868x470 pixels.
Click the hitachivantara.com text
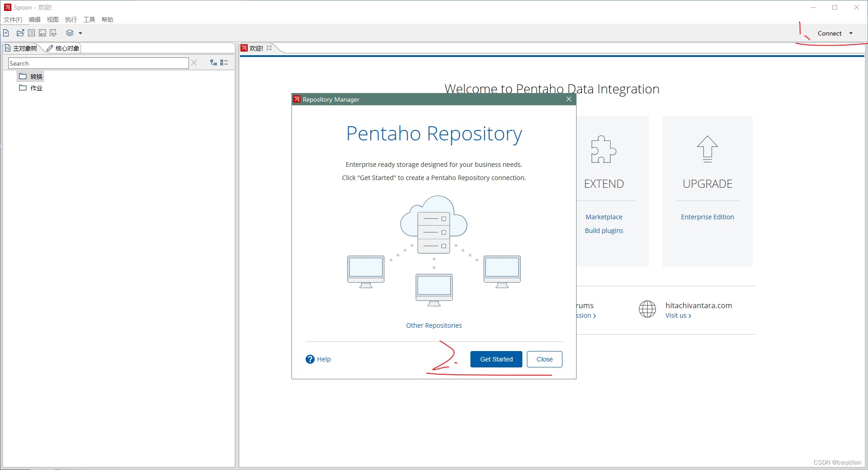[699, 305]
